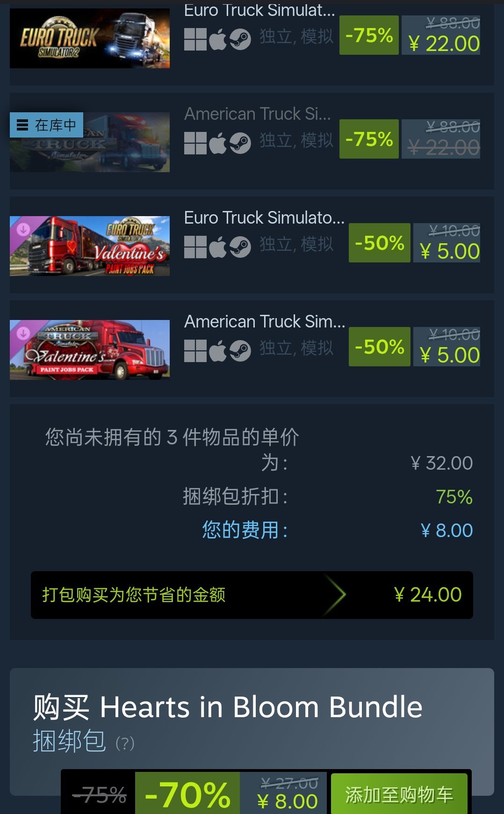
Task: Click DLC download marker on Euro Truck Valentine's thumbnail
Action: pyautogui.click(x=23, y=229)
